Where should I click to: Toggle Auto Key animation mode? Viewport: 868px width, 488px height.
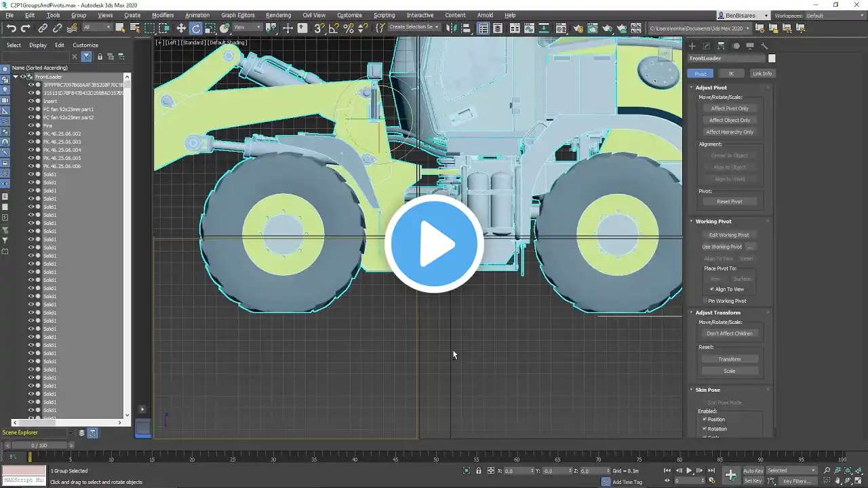(753, 470)
